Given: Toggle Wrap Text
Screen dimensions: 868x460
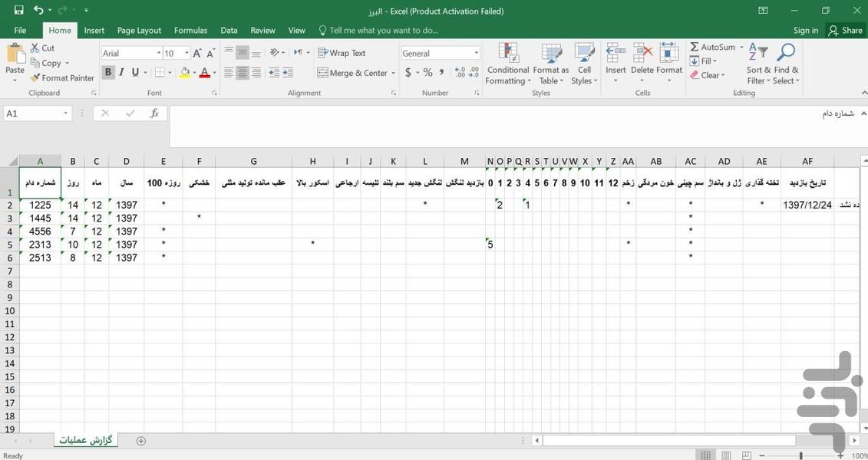Looking at the screenshot, I should [x=342, y=53].
